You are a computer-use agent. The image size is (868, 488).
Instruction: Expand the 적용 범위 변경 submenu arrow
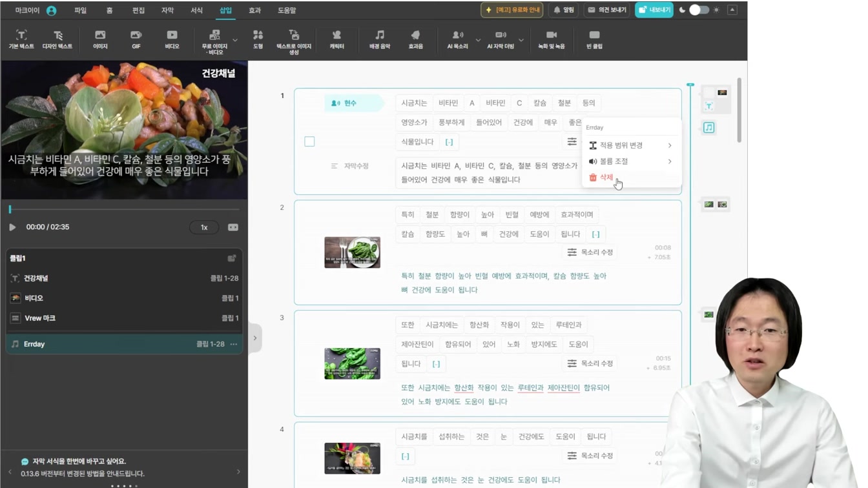(x=670, y=146)
